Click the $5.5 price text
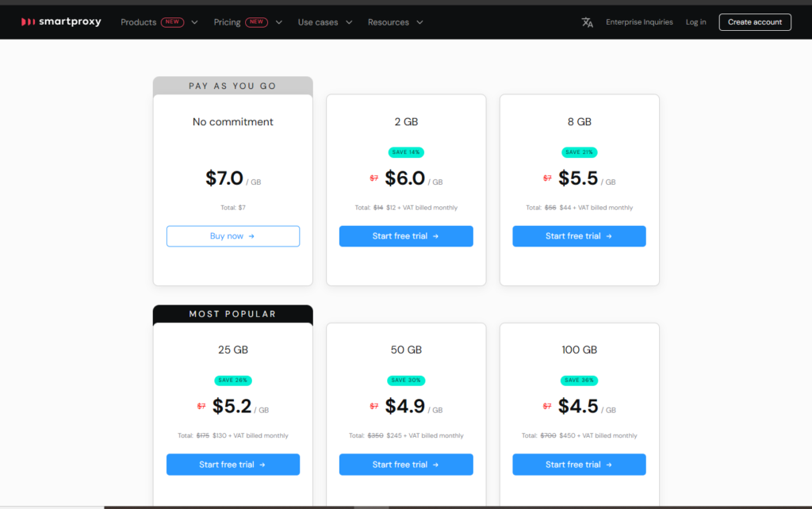This screenshot has width=812, height=509. pos(578,178)
